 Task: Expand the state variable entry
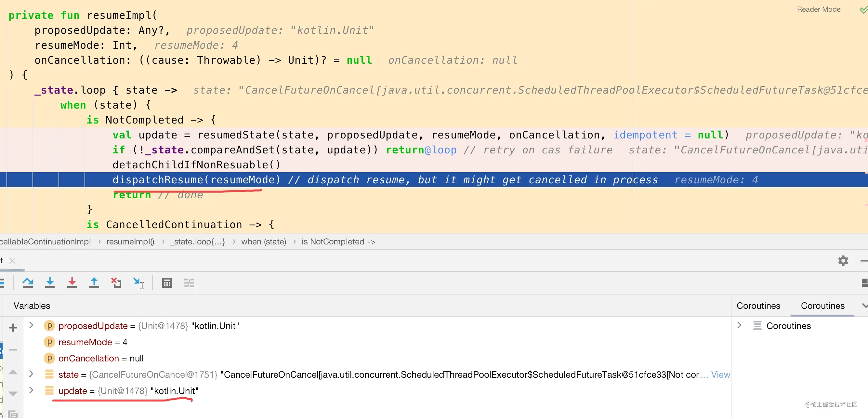31,374
